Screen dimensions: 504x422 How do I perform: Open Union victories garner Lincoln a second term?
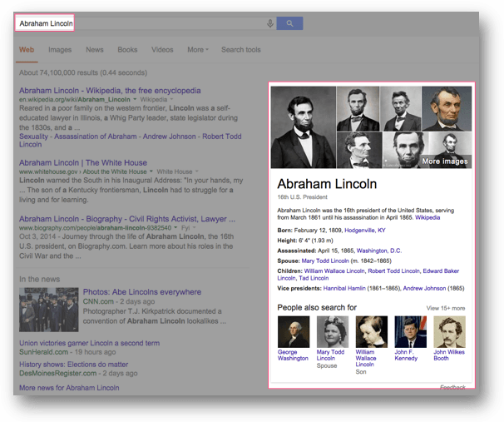(x=89, y=343)
